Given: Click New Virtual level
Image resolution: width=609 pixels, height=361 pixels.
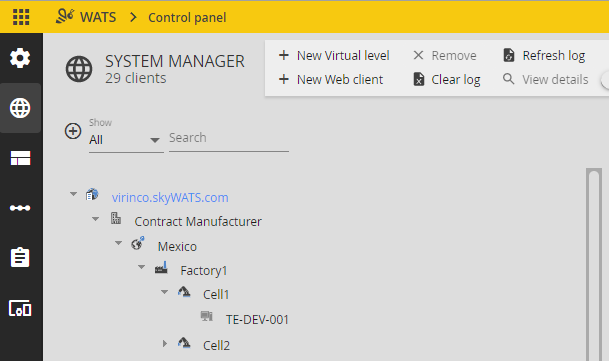Looking at the screenshot, I should tap(334, 56).
